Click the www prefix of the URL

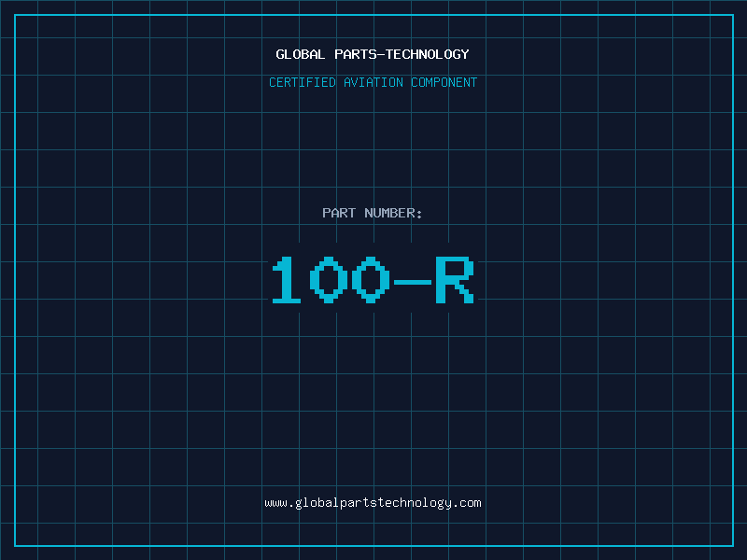tap(275, 503)
